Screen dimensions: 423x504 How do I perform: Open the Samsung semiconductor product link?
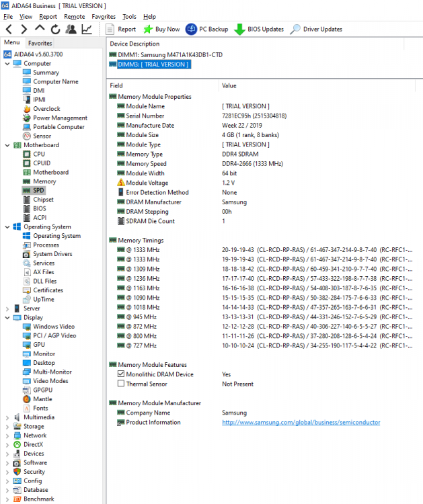point(301,423)
